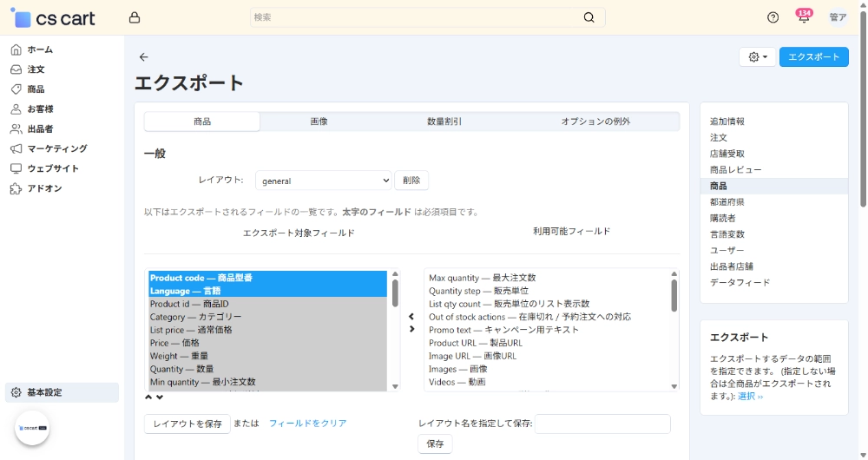Image resolution: width=868 pixels, height=460 pixels.
Task: Switch to the 商品 tab
Action: pyautogui.click(x=202, y=122)
